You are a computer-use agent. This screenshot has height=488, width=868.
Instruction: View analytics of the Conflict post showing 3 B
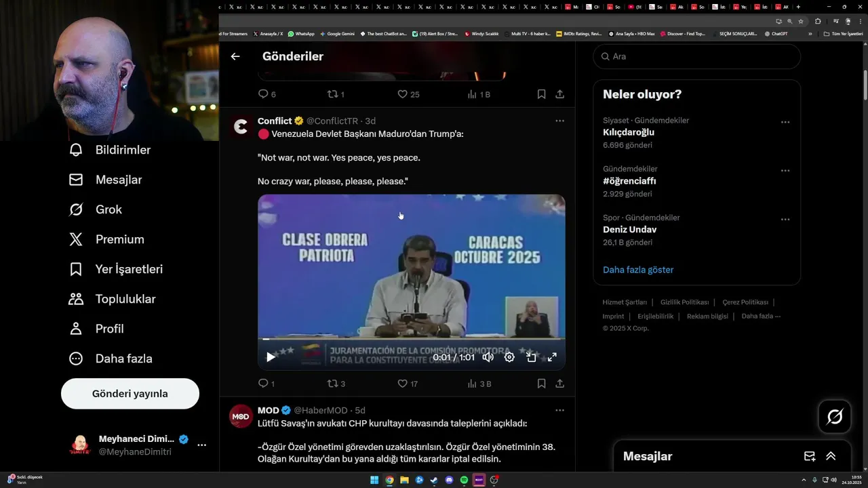[x=479, y=384]
